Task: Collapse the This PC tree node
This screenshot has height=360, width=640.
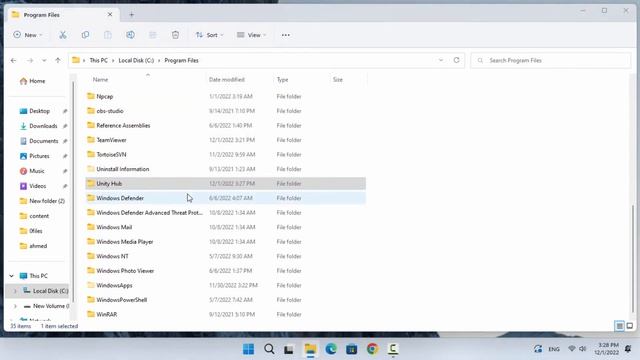Action: pyautogui.click(x=11, y=276)
